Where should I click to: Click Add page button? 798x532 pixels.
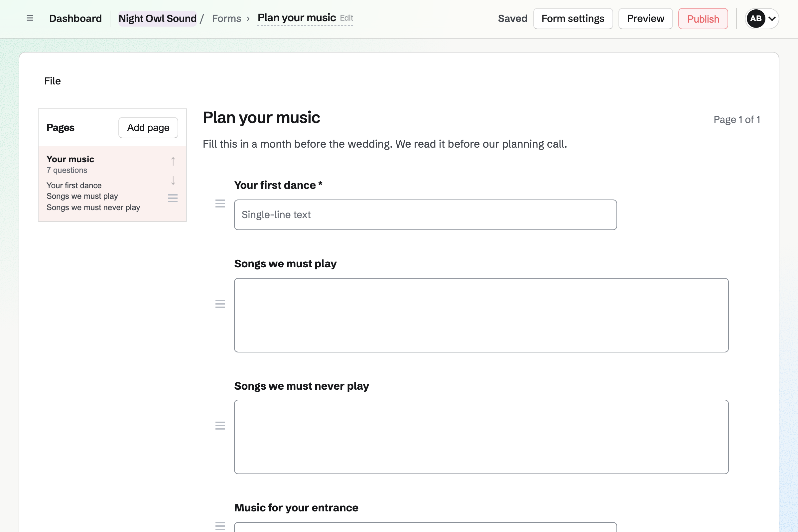point(148,128)
